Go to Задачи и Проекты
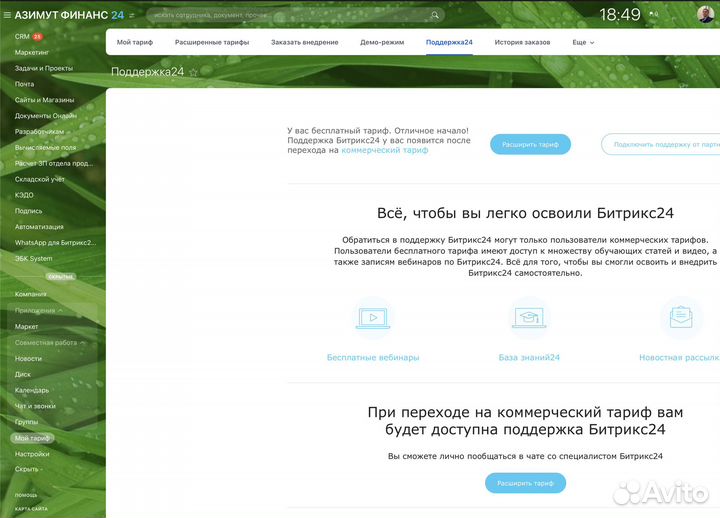720x518 pixels. coord(44,68)
